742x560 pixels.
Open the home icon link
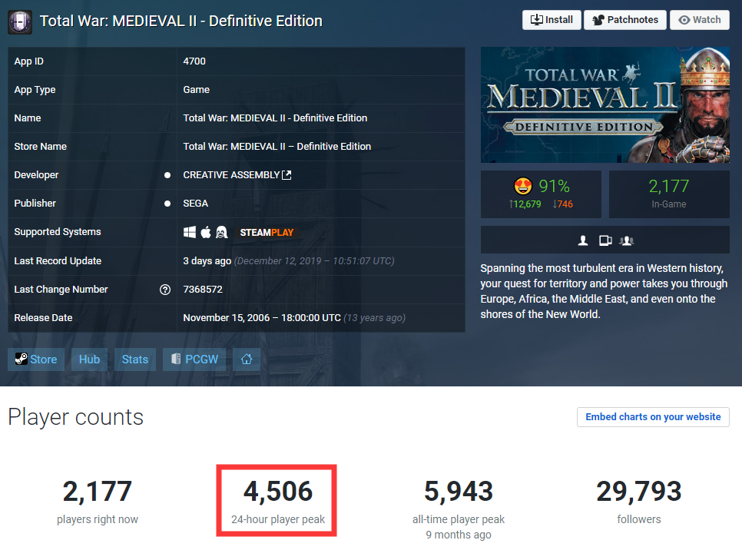(x=247, y=360)
